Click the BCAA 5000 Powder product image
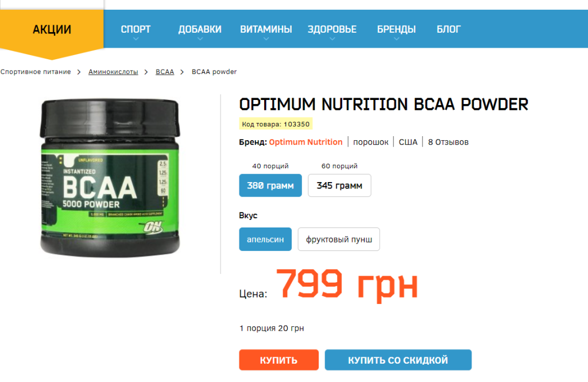Viewport: 588px width, 382px height. 110,178
